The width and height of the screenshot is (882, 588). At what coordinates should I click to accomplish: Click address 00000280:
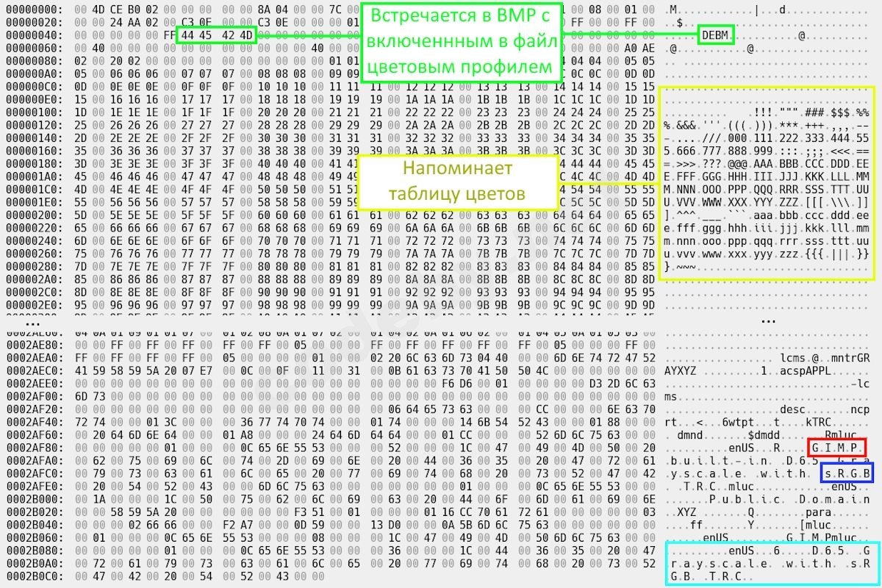(x=34, y=267)
